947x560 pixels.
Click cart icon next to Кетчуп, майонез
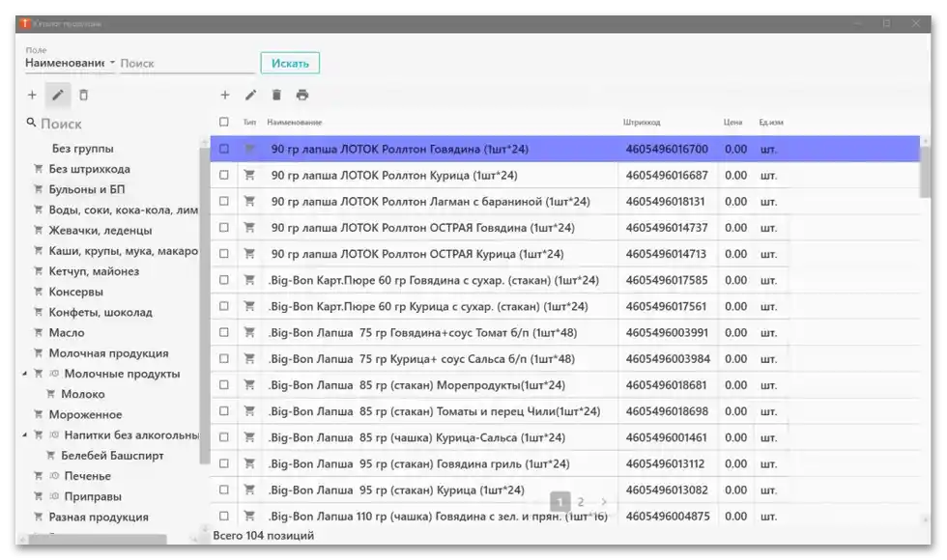pos(38,271)
